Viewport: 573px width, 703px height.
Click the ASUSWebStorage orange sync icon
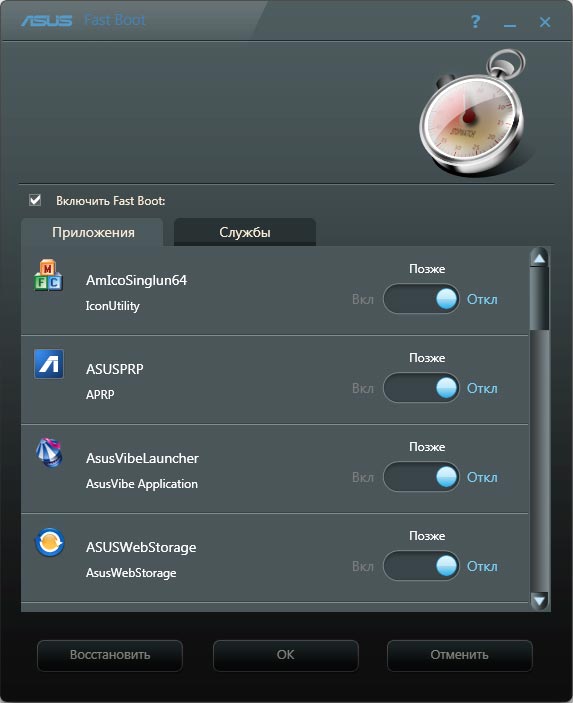[x=49, y=542]
